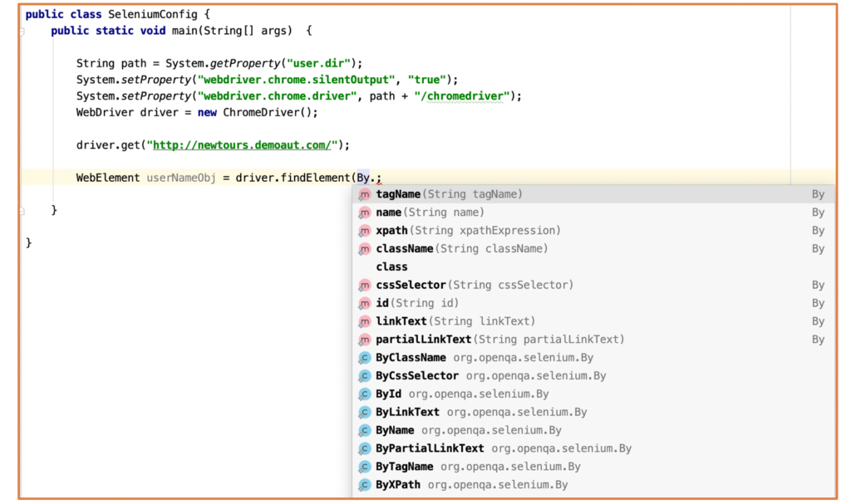This screenshot has width=851, height=504.
Task: Click the method icon beside cssSelector
Action: 365,285
